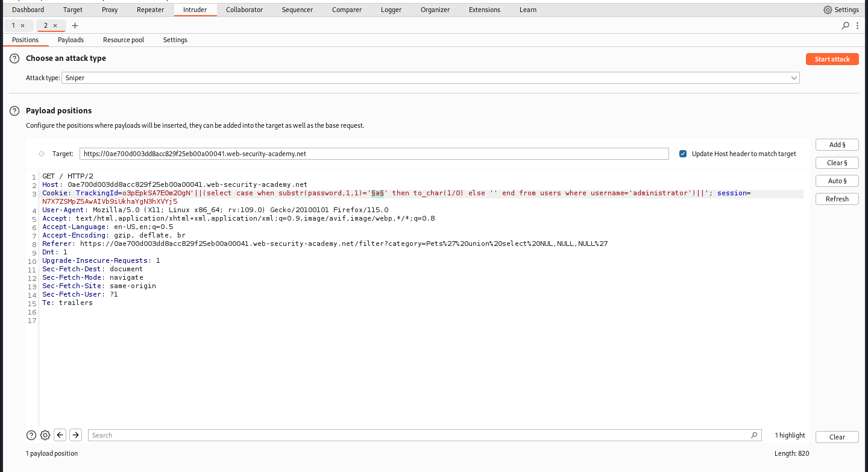The height and width of the screenshot is (472, 868).
Task: Click the §a§ payload marker in Cookie
Action: coord(377,193)
